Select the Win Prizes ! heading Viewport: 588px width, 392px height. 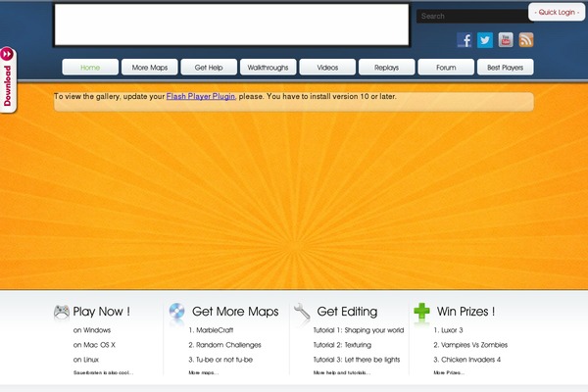(465, 312)
